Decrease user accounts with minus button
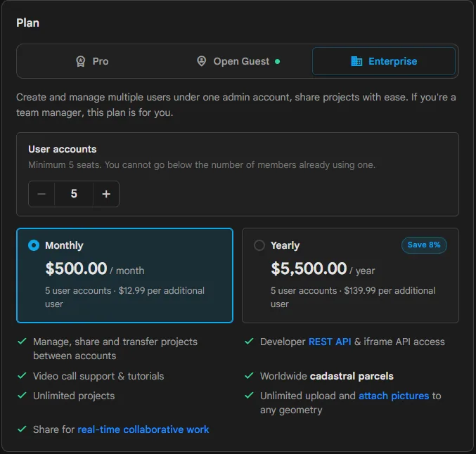This screenshot has width=476, height=454. point(41,194)
